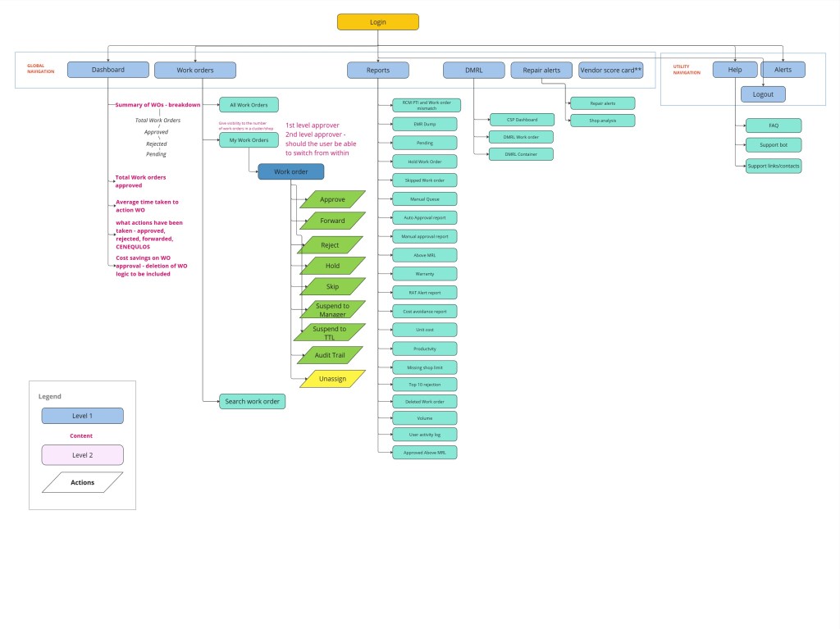Select the Dashboard navigation box
Screen dimensions: 840x629
click(x=108, y=71)
